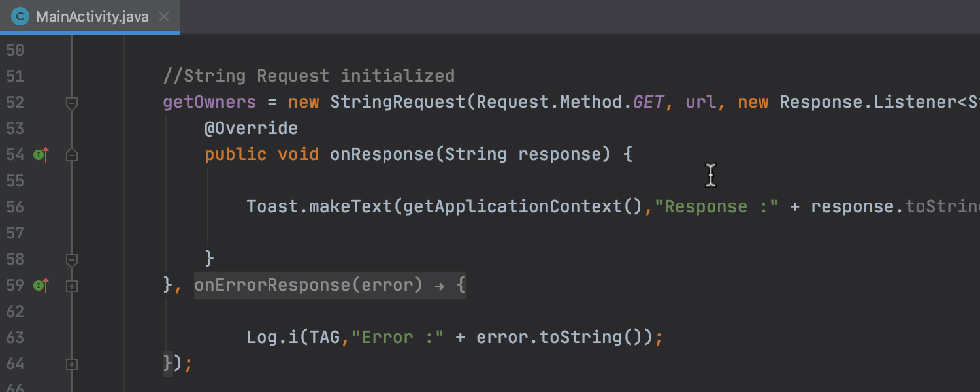Click line number 56 in the gutter

(x=15, y=207)
